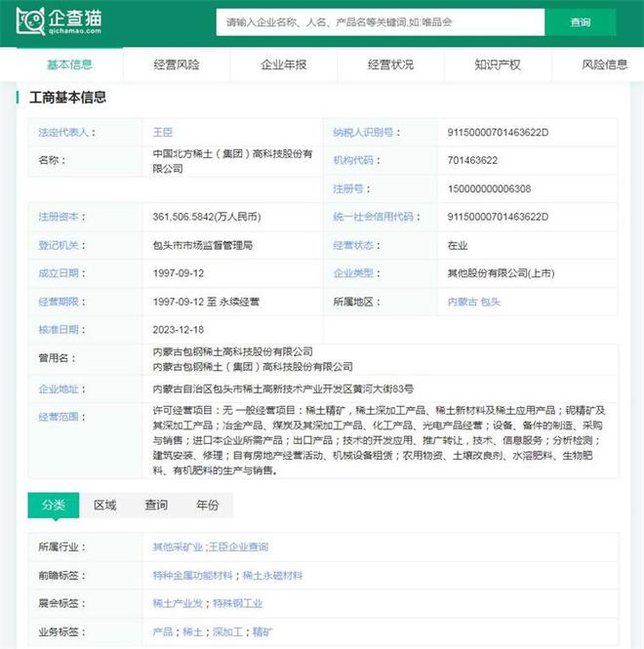Focus the company name search input field
This screenshot has height=649, width=644.
[x=381, y=22]
